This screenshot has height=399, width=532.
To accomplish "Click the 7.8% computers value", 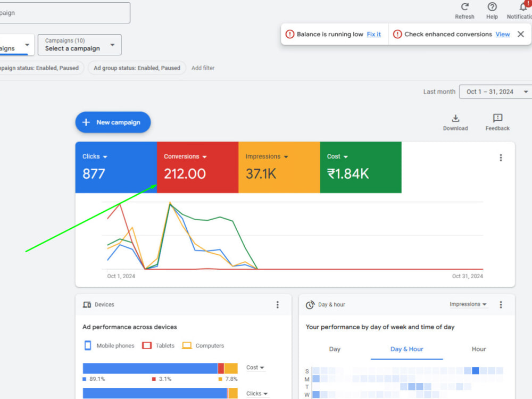I will click(x=231, y=379).
